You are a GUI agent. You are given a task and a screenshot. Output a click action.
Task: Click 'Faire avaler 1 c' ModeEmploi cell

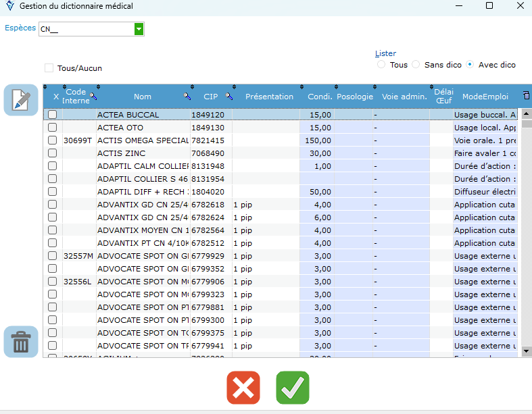coord(485,153)
